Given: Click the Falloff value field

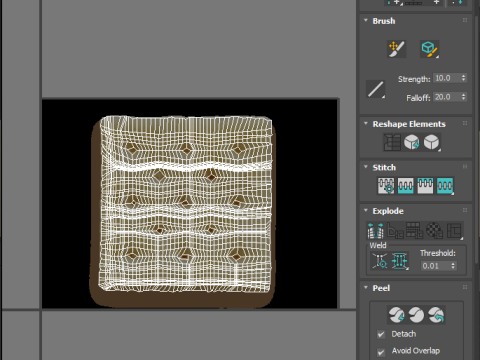Looking at the screenshot, I should coord(446,97).
